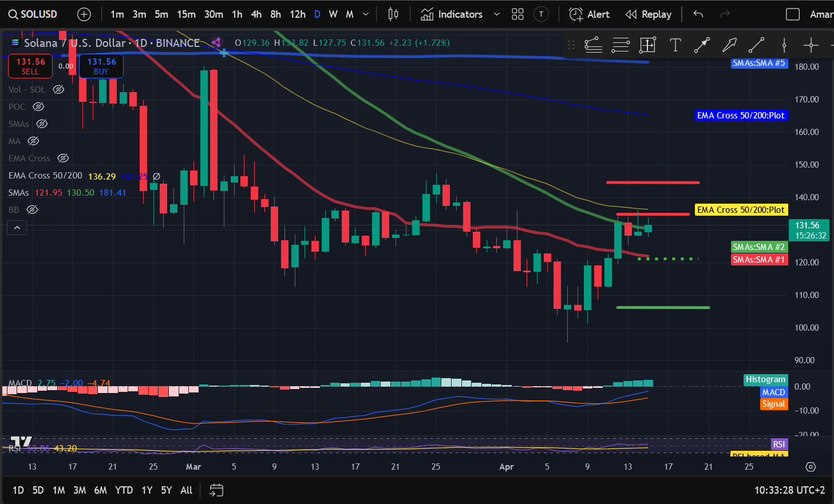Show the hidden SMAs indicator
This screenshot has width=834, height=504.
coord(42,124)
